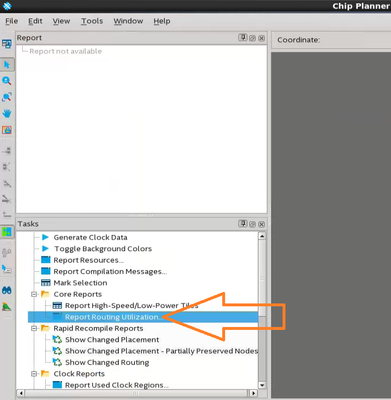Screen dimensions: 391x400
Task: Open the Edit menu
Action: pos(35,21)
